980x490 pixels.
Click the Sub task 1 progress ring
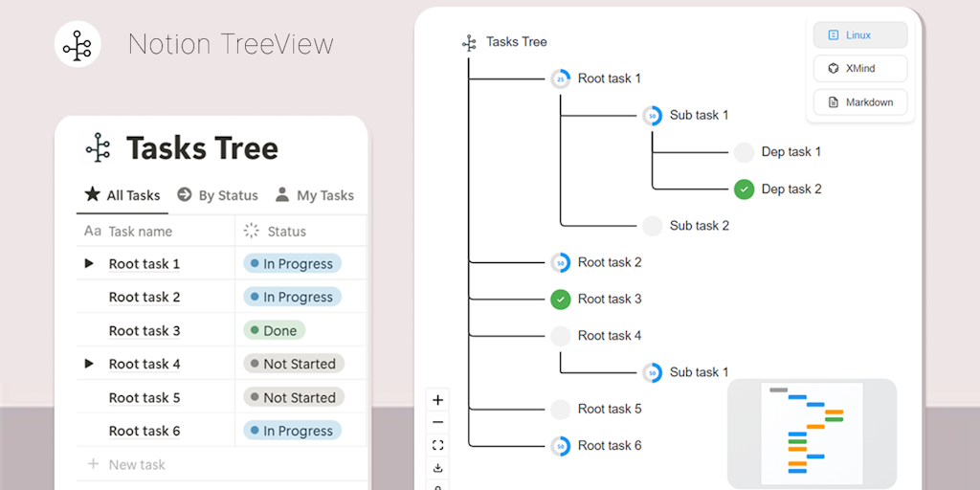(x=653, y=116)
